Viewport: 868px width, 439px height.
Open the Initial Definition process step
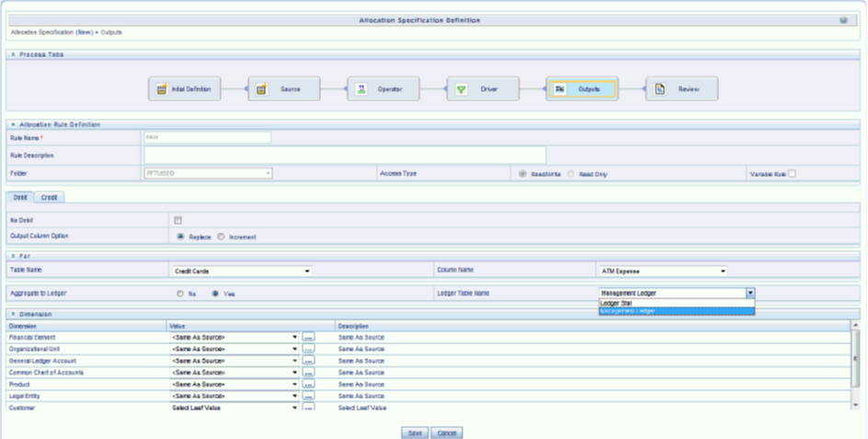184,88
